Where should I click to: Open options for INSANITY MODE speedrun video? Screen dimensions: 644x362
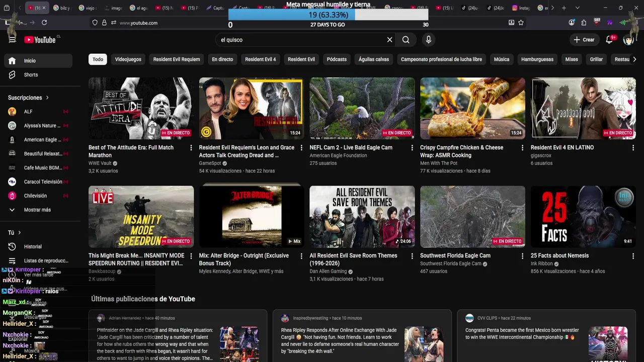191,256
